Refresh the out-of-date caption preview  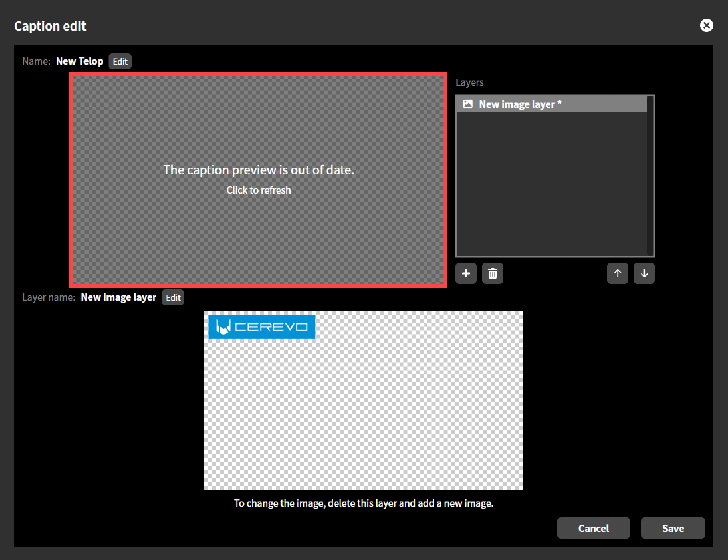(x=259, y=190)
